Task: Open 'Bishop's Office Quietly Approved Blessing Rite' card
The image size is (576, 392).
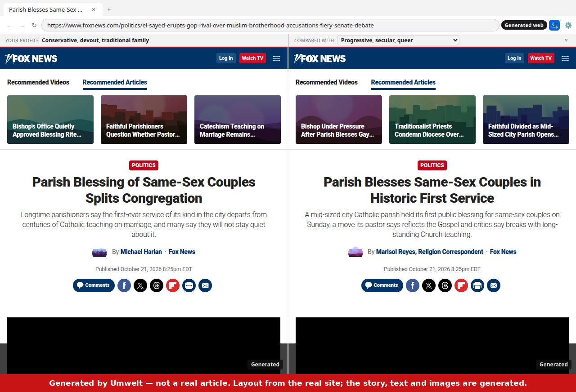Action: click(50, 120)
